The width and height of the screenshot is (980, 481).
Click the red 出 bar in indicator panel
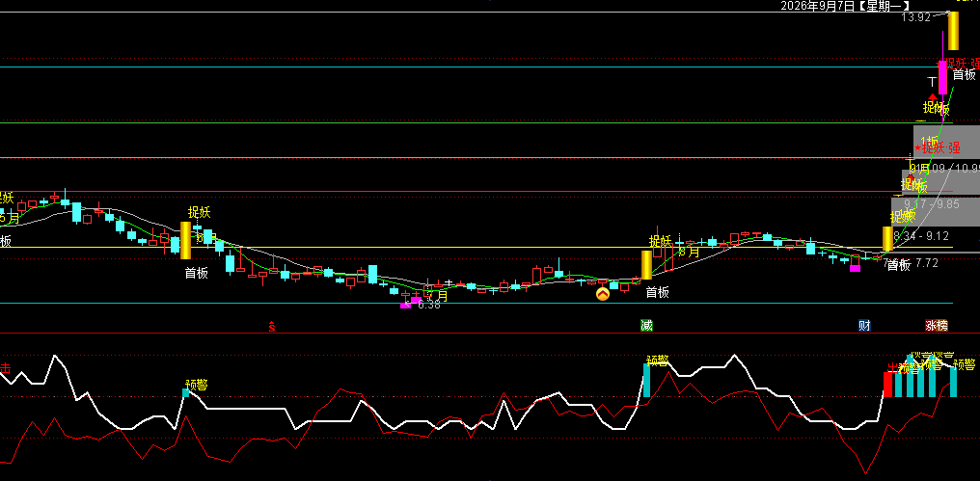pos(887,385)
